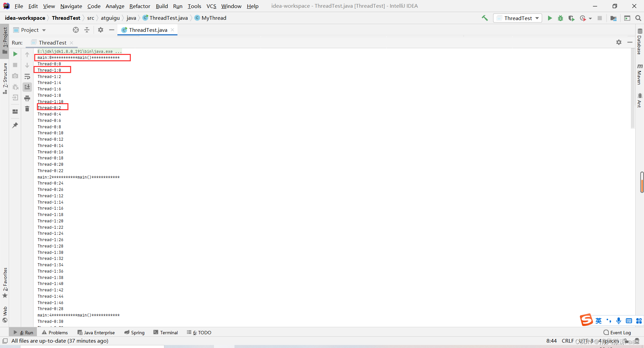Image resolution: width=644 pixels, height=348 pixels.
Task: Open the TODO tool window
Action: [199, 333]
